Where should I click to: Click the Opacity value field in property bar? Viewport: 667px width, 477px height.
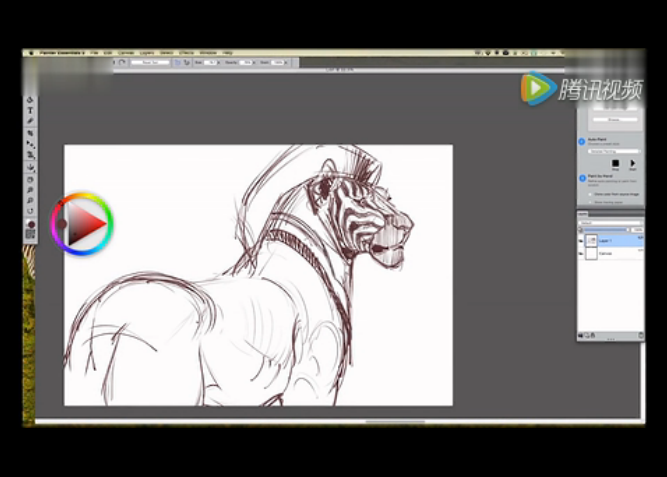pyautogui.click(x=246, y=63)
